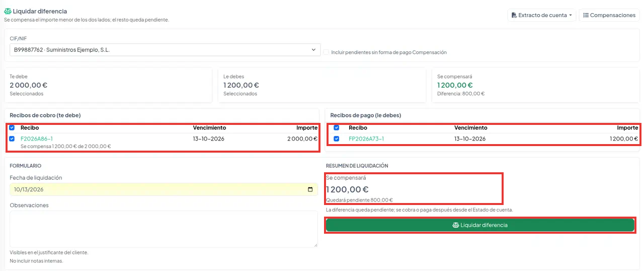Image resolution: width=644 pixels, height=271 pixels.
Task: Click inside the Observaciones text area
Action: click(164, 229)
